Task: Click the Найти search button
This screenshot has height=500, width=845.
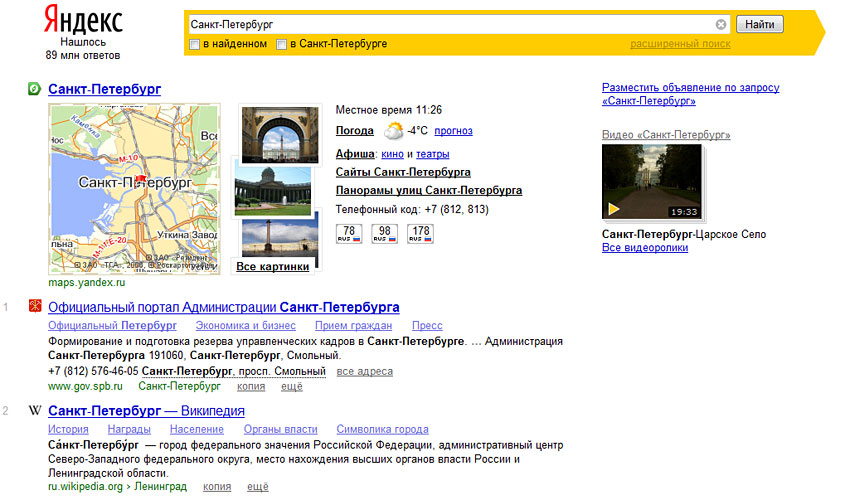Action: pyautogui.click(x=760, y=24)
